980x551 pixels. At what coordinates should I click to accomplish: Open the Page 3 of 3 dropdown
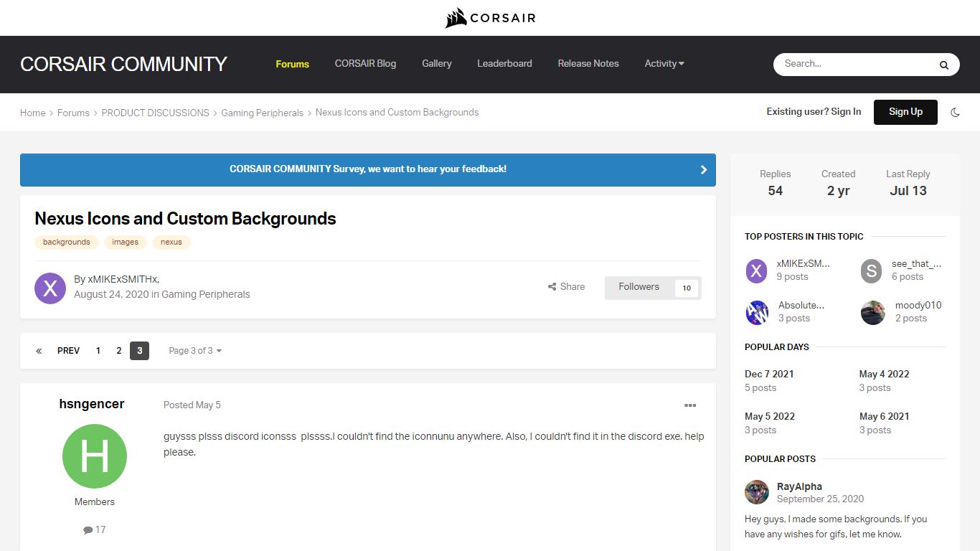pyautogui.click(x=195, y=351)
